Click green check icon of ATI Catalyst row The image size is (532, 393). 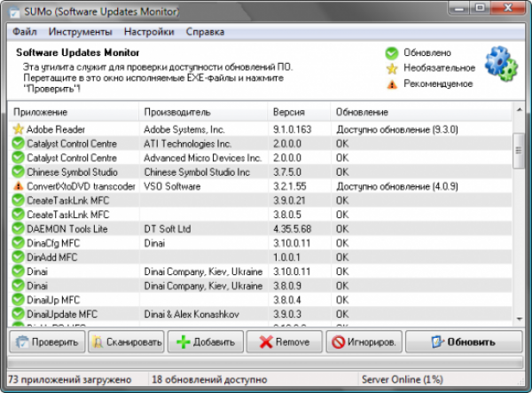[18, 143]
